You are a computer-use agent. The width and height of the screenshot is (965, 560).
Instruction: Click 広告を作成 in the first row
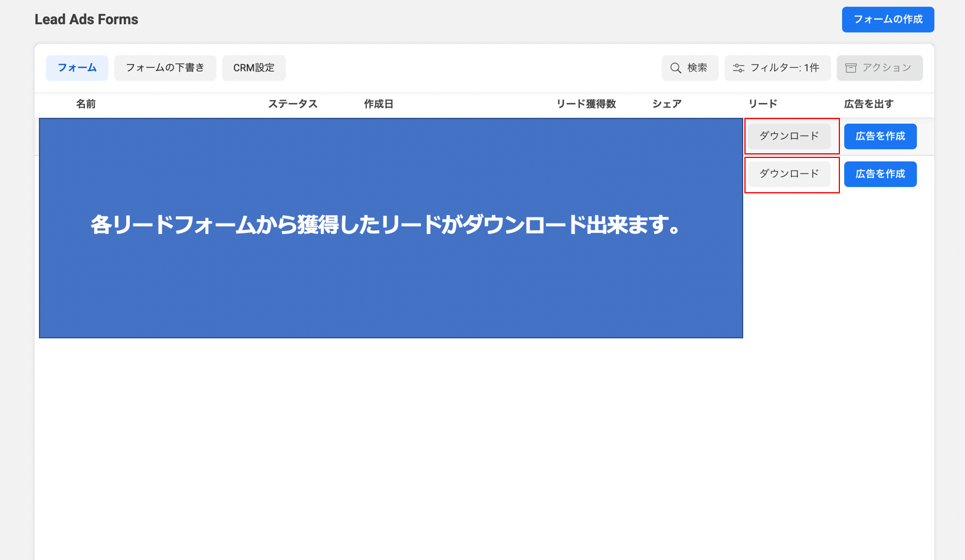[880, 136]
